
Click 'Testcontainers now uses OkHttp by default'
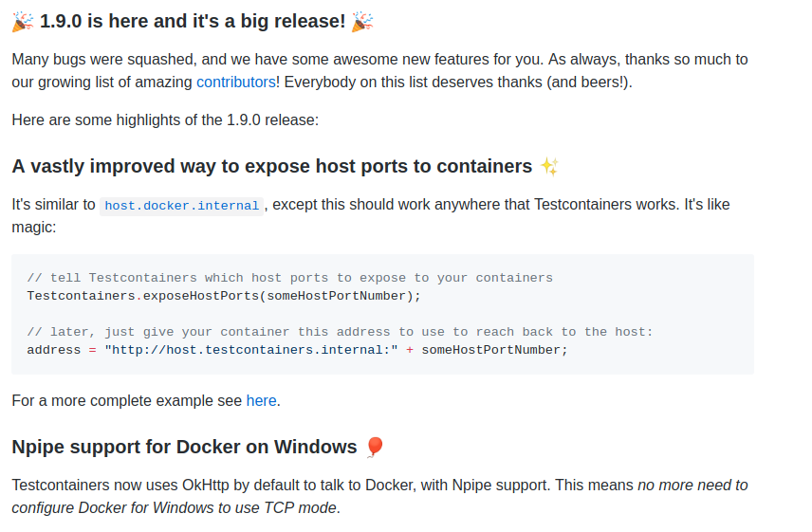156,485
